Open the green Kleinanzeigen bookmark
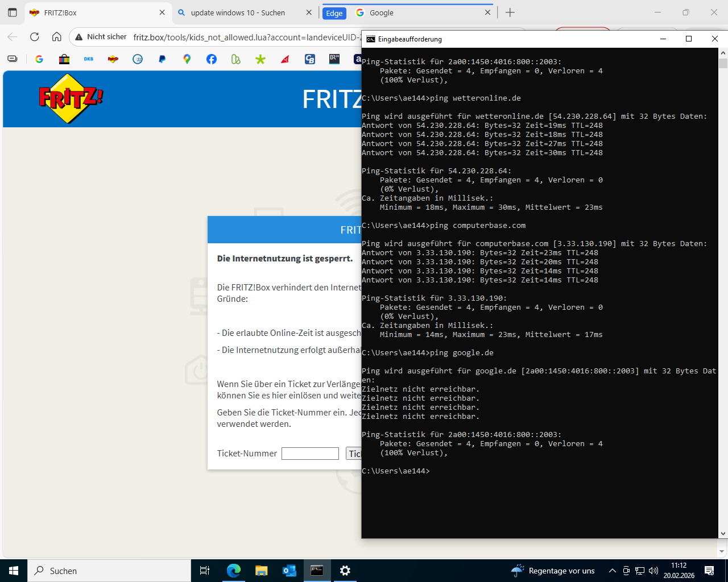 click(x=236, y=59)
